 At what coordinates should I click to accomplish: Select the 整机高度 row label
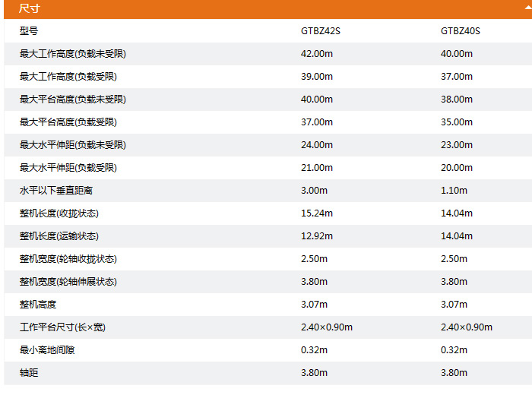click(38, 305)
